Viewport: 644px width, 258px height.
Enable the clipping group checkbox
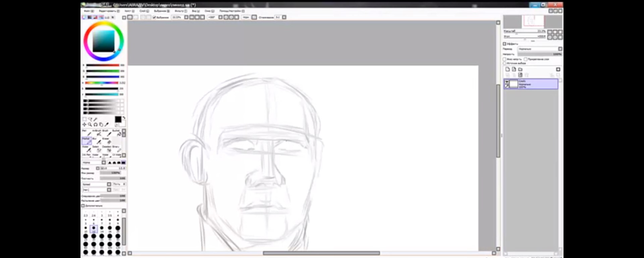(526, 59)
